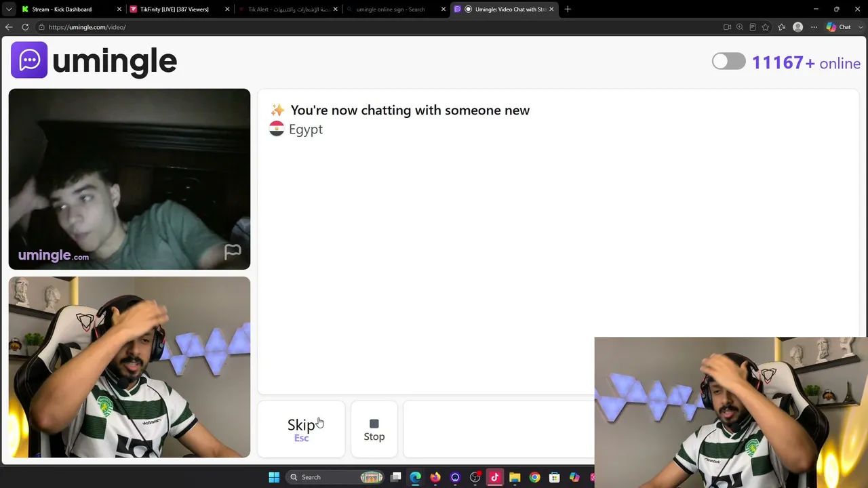Launch Firefox from the taskbar
The height and width of the screenshot is (488, 868).
(435, 477)
